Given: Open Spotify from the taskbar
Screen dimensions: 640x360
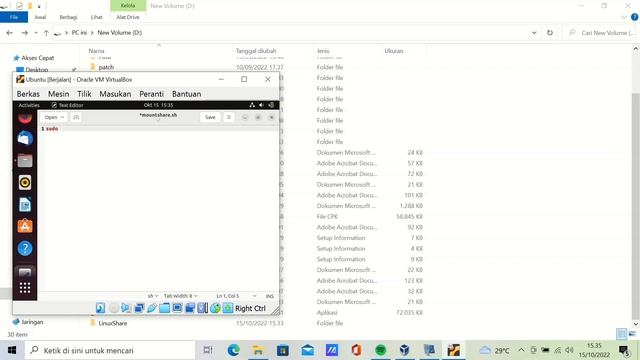Looking at the screenshot, I should click(x=380, y=350).
